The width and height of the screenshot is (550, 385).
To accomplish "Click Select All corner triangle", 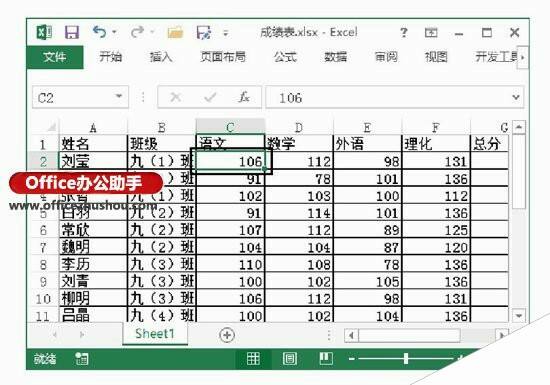I will 52,127.
